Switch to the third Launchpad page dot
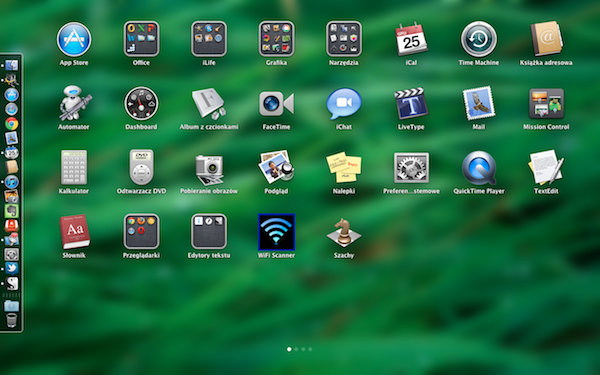 tap(303, 349)
